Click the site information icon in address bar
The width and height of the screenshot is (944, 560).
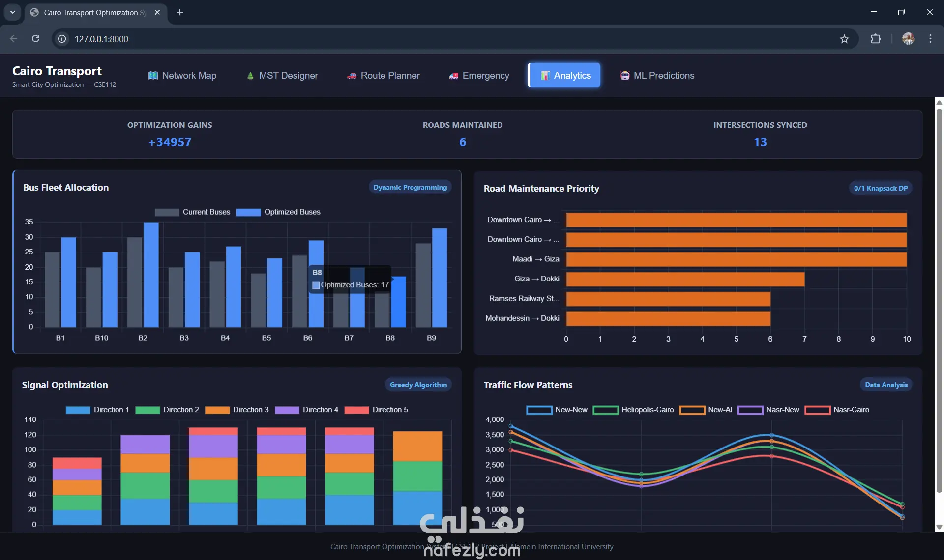tap(62, 39)
